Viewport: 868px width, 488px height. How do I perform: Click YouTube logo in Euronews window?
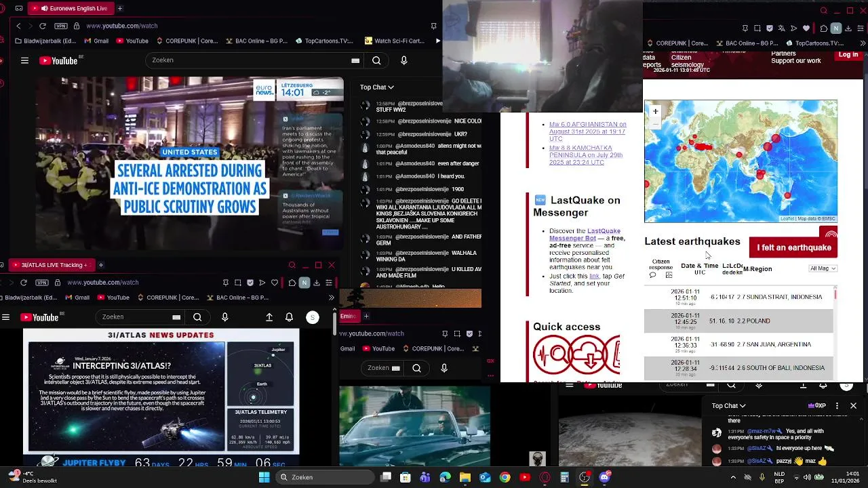pos(60,60)
